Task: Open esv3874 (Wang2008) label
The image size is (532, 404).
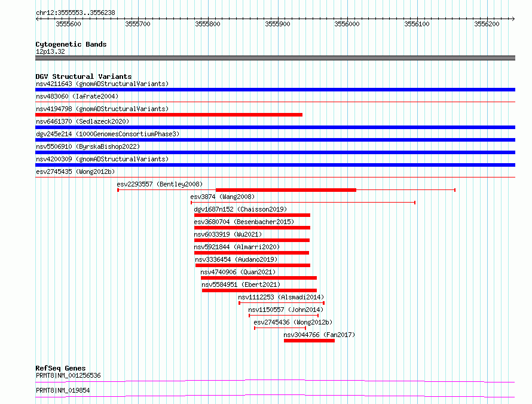Action: [222, 197]
